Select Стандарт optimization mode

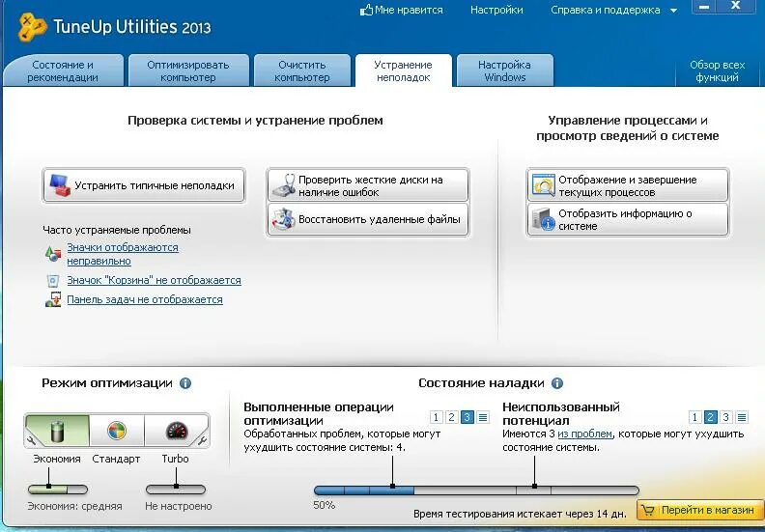point(117,431)
